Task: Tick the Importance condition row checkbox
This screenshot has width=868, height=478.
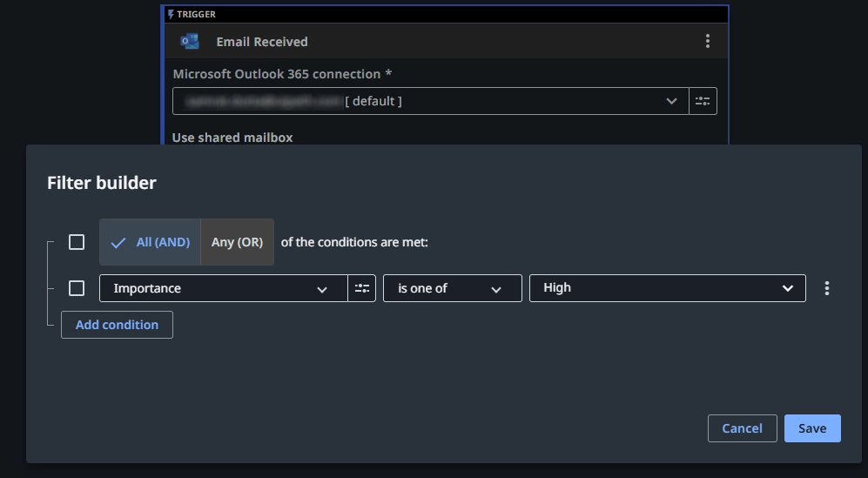Action: [x=77, y=288]
